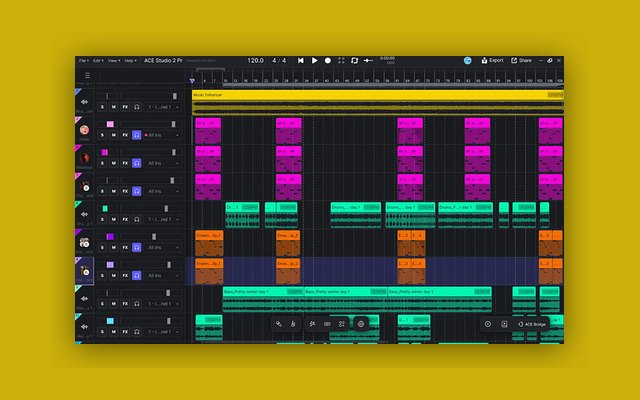Toggle the purple headphone icon on the fourth vocal track

point(137,191)
